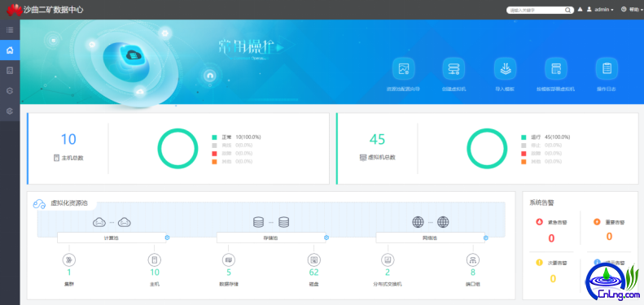Click the 次要告警 minor alarm yellow icon

coord(539,263)
